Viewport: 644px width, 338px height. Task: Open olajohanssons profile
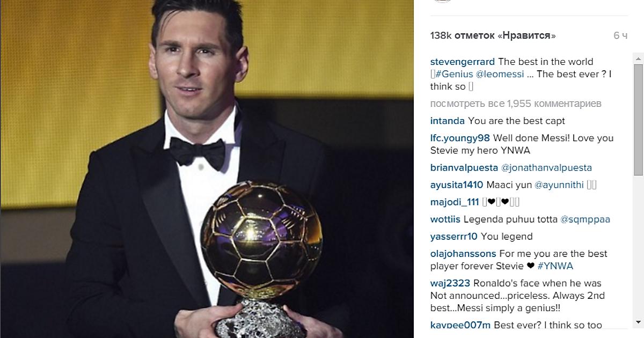(x=464, y=254)
